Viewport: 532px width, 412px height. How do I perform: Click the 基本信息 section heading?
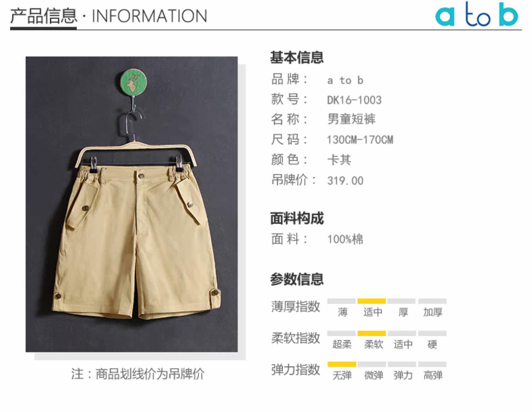pyautogui.click(x=297, y=57)
